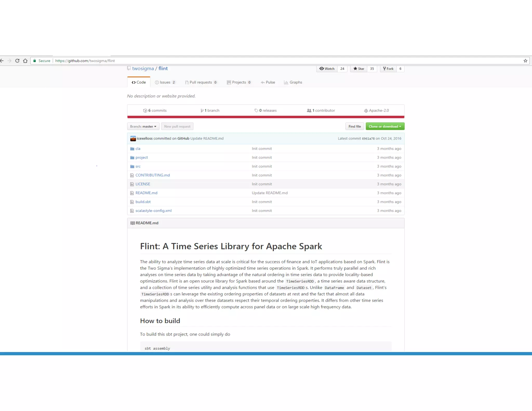This screenshot has width=532, height=411.
Task: Click the browser reload icon
Action: tap(17, 61)
